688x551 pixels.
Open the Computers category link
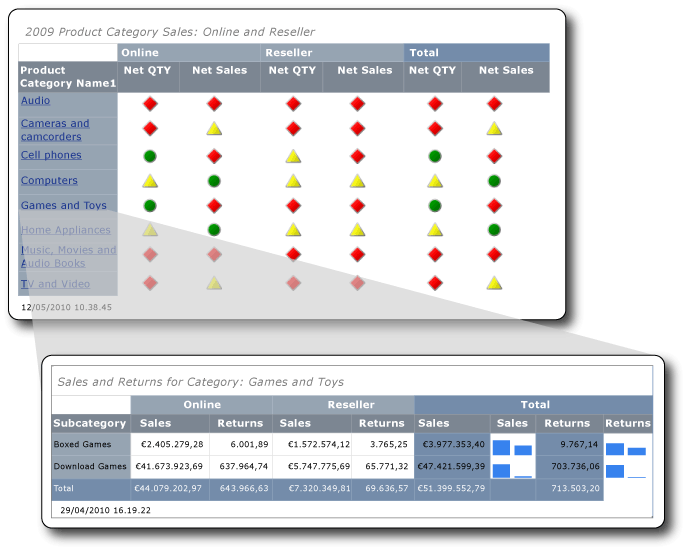(x=49, y=180)
